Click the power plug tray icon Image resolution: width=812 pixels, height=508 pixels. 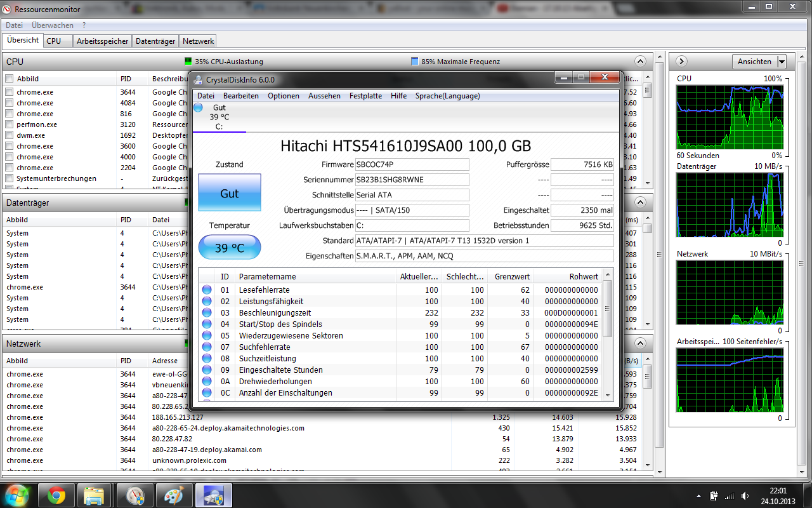click(x=714, y=495)
